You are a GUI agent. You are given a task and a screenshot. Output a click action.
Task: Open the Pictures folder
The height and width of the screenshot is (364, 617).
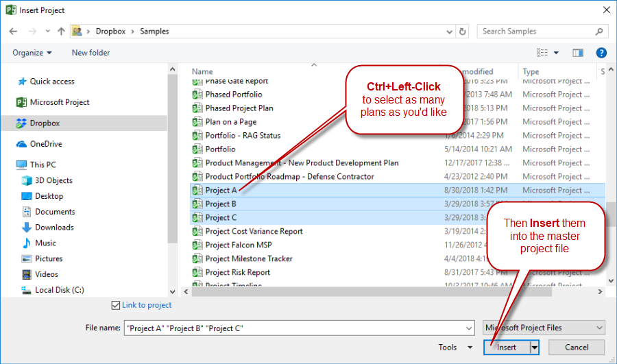49,258
